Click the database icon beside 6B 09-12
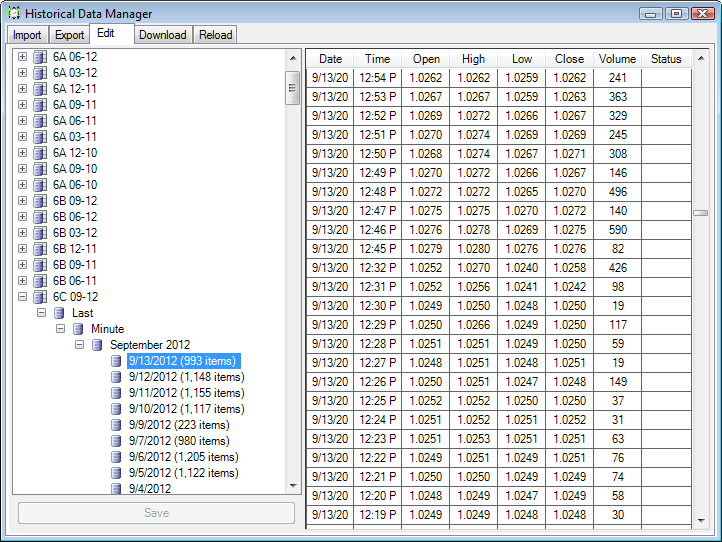722x542 pixels. (40, 201)
